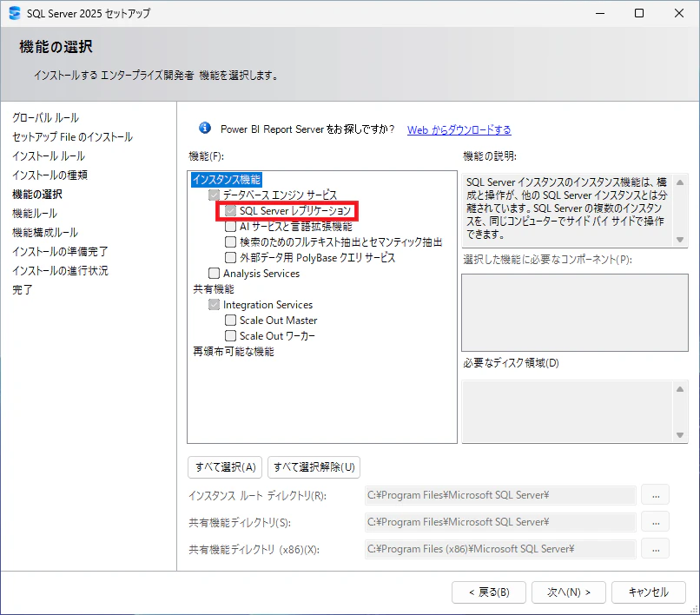Toggle SQL Server レプリケーション checkbox

(x=230, y=211)
